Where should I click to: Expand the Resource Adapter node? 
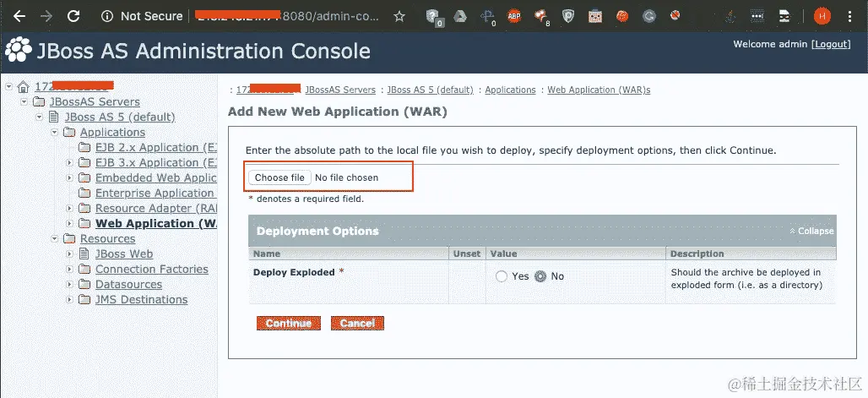click(70, 209)
